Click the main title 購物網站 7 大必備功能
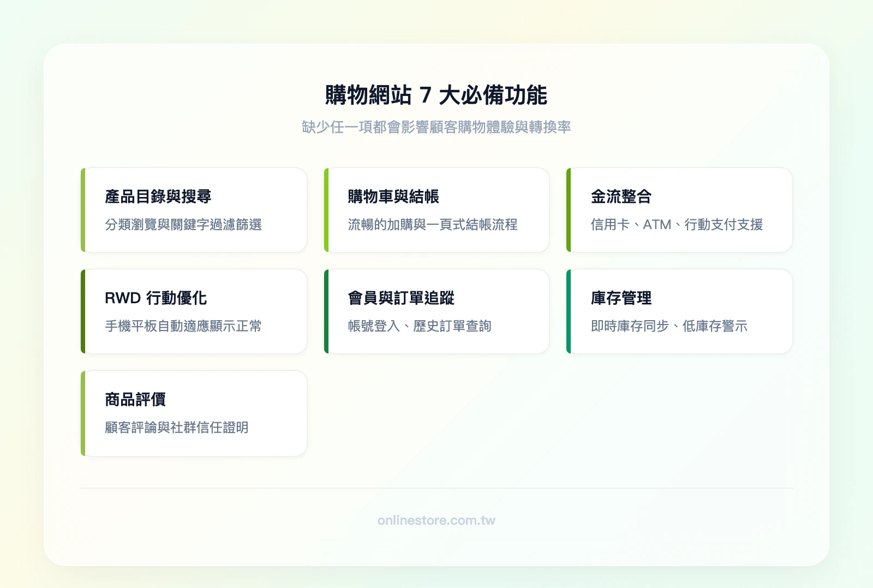873x588 pixels. tap(436, 94)
